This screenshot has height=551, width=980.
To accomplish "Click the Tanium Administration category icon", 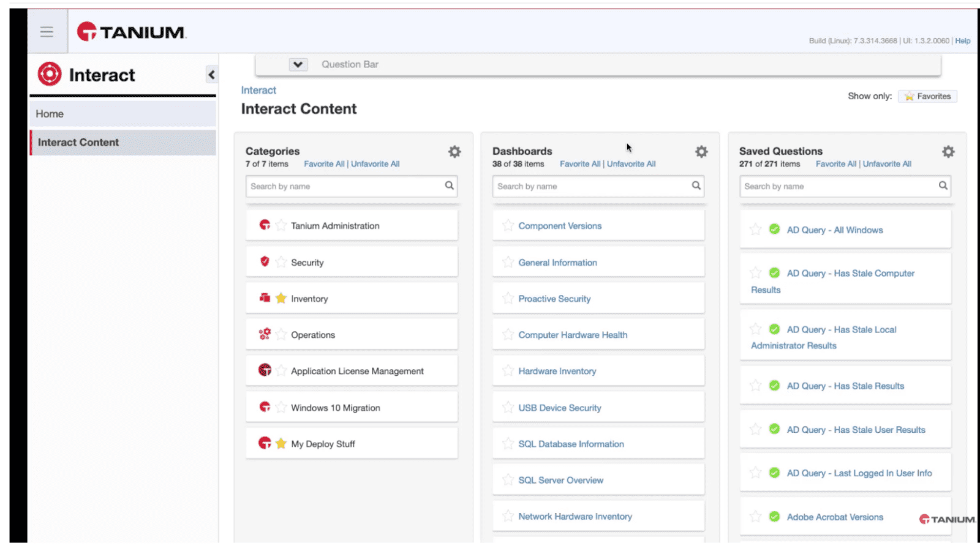I will pos(265,225).
